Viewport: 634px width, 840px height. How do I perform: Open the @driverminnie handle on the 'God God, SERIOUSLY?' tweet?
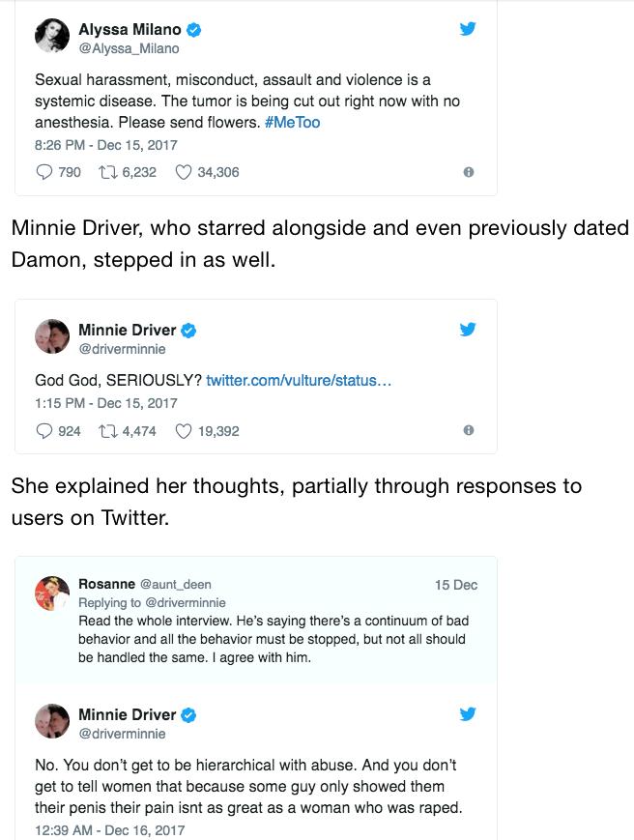(122, 349)
